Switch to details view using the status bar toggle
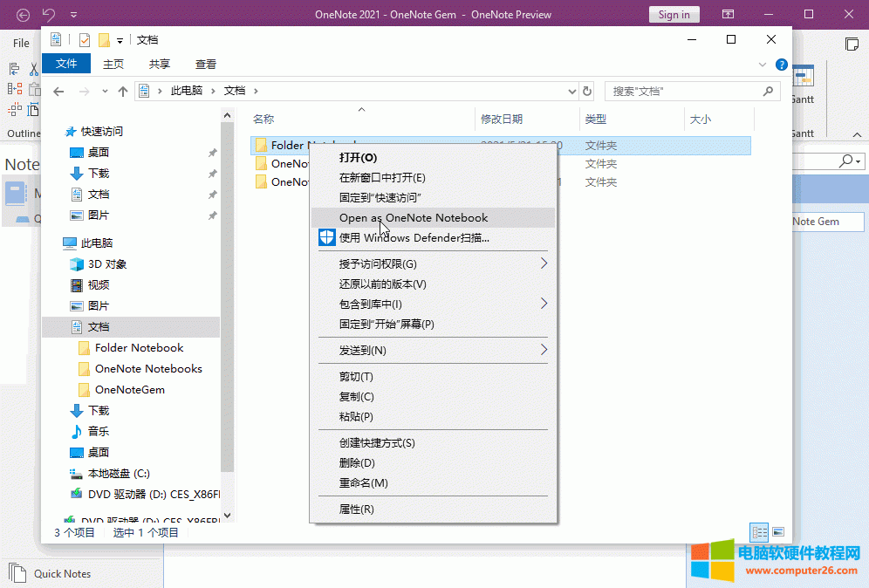Viewport: 869px width, 588px height. 758,531
